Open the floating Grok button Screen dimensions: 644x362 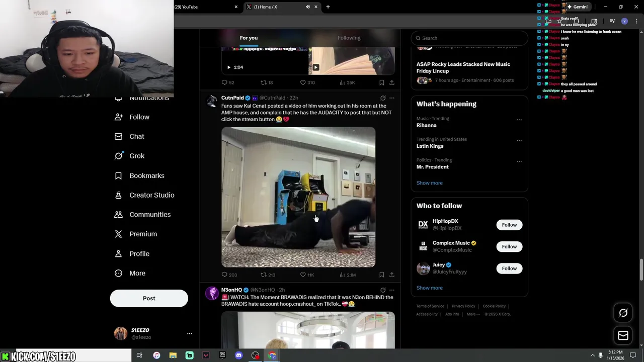coord(623,313)
